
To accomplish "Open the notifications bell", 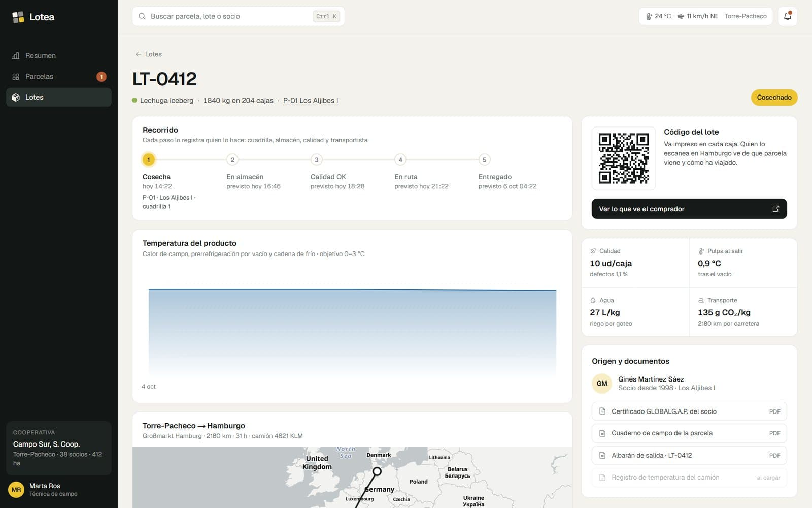I will coord(788,16).
